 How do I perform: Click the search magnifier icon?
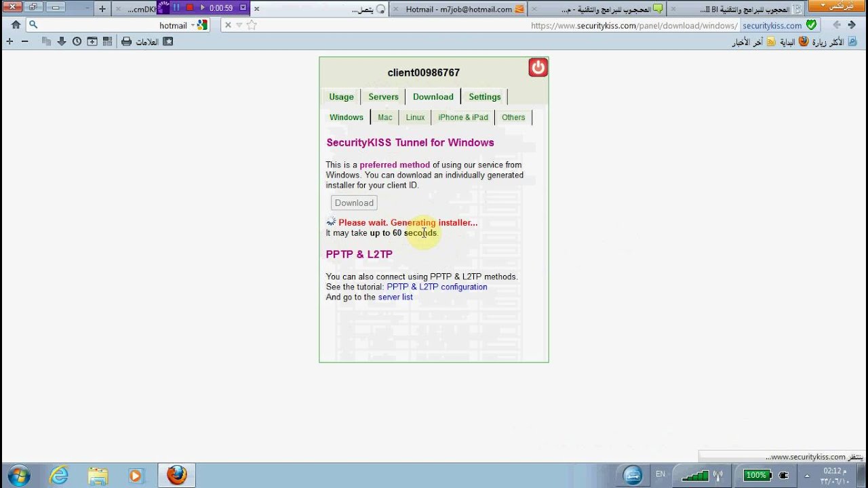tap(33, 25)
